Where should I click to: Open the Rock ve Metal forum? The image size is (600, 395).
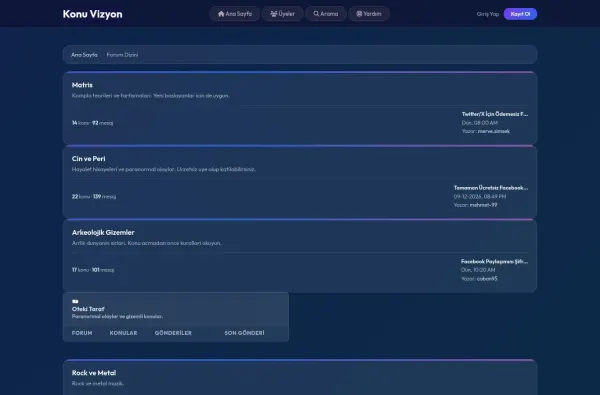point(94,373)
